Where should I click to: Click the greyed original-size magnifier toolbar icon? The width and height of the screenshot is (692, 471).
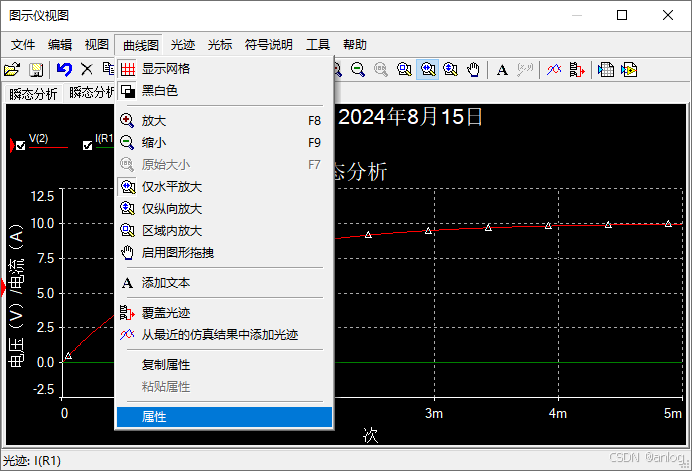381,70
